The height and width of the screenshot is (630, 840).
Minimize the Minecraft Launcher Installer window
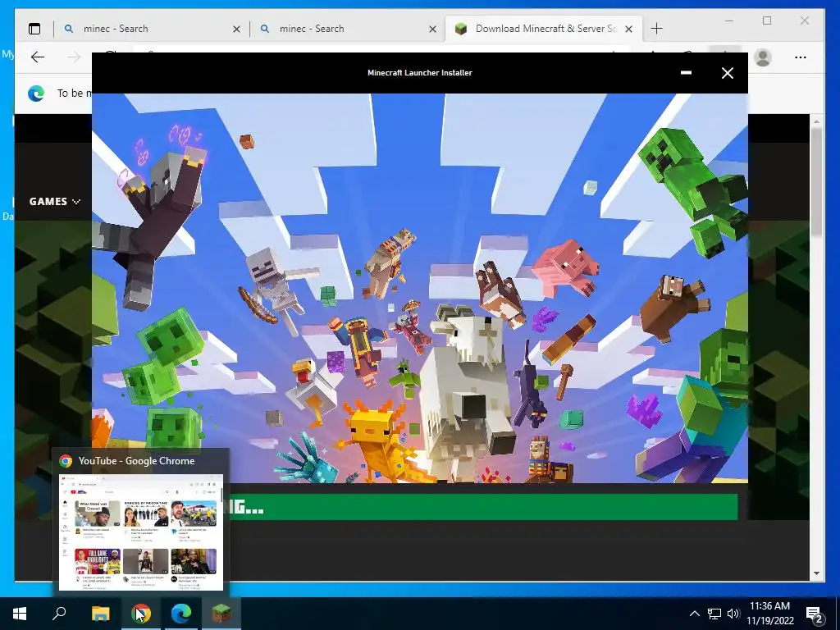686,73
